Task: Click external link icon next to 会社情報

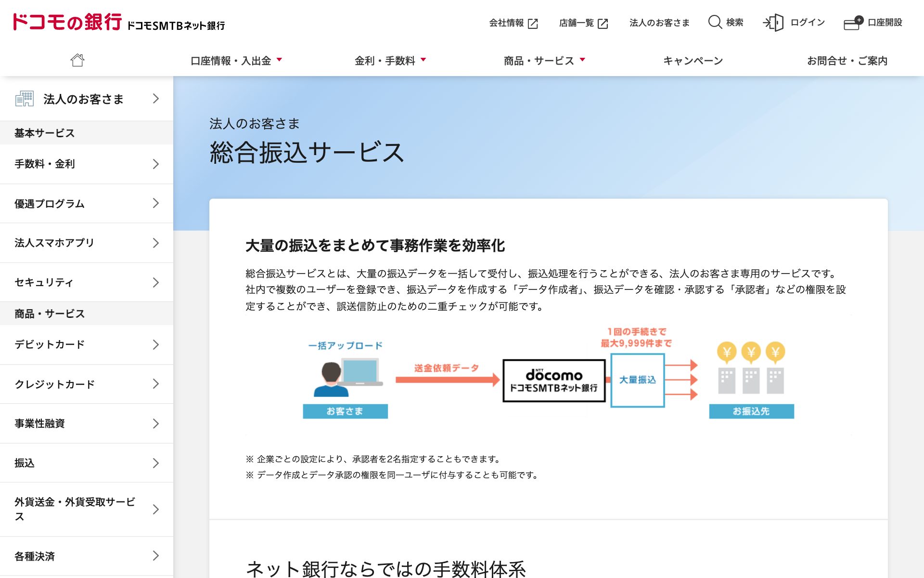Action: click(x=533, y=24)
